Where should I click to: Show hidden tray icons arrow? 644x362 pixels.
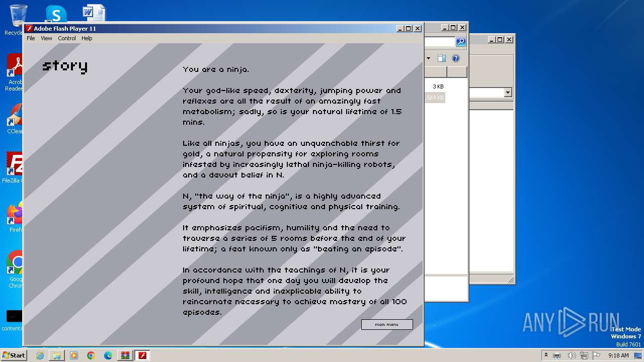click(546, 355)
